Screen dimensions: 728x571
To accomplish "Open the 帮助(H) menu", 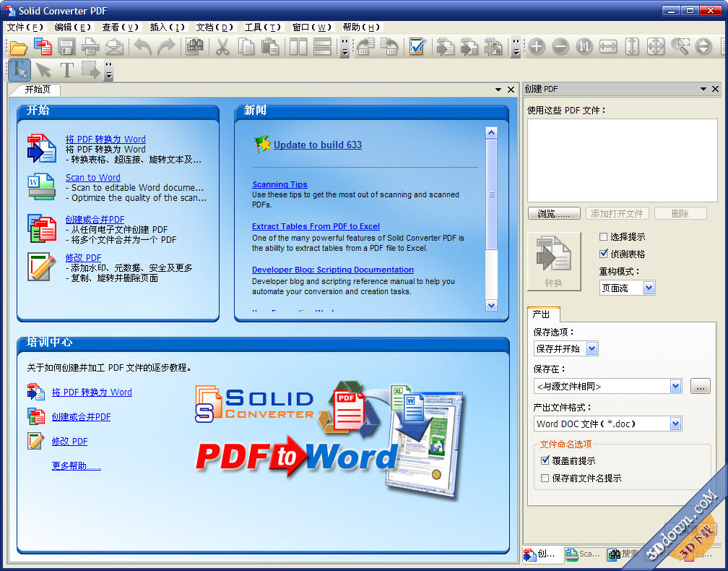I will (x=362, y=27).
